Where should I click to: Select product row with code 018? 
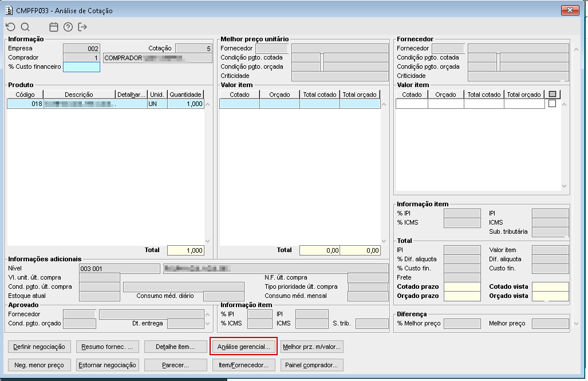point(105,104)
